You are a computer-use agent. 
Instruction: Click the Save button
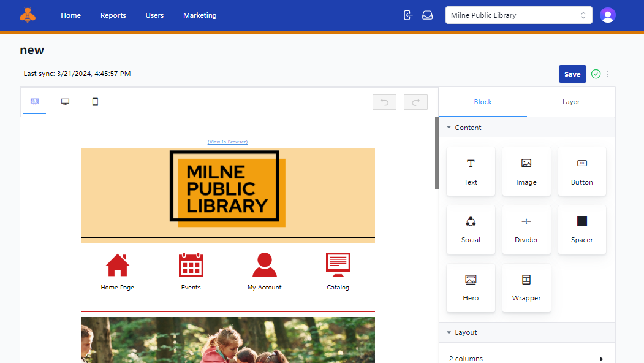572,74
